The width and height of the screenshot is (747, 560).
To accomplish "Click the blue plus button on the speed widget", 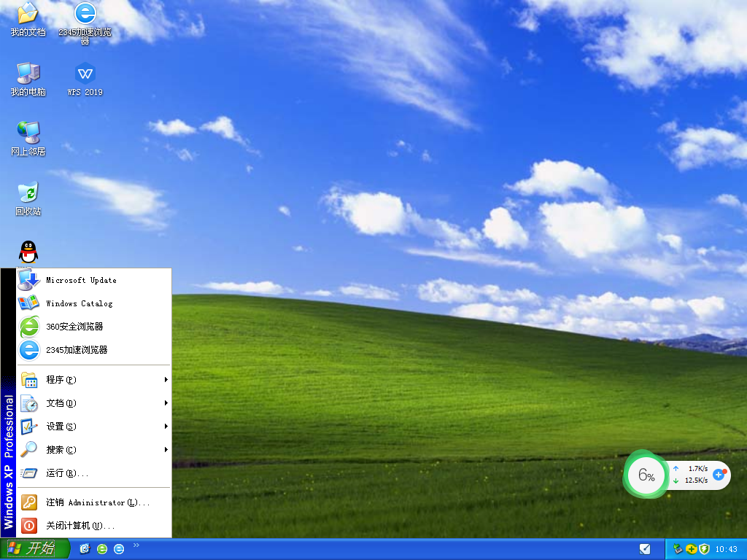I will click(719, 474).
